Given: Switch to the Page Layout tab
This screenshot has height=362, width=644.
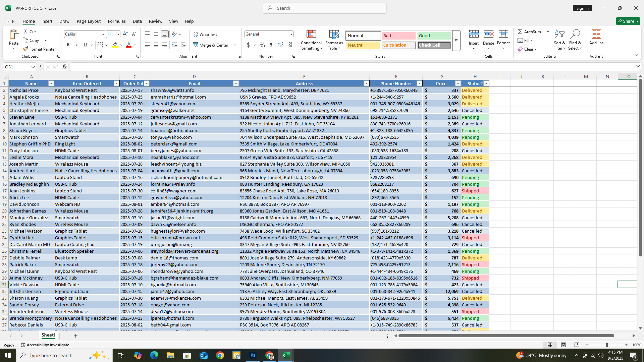Looking at the screenshot, I should pyautogui.click(x=89, y=21).
